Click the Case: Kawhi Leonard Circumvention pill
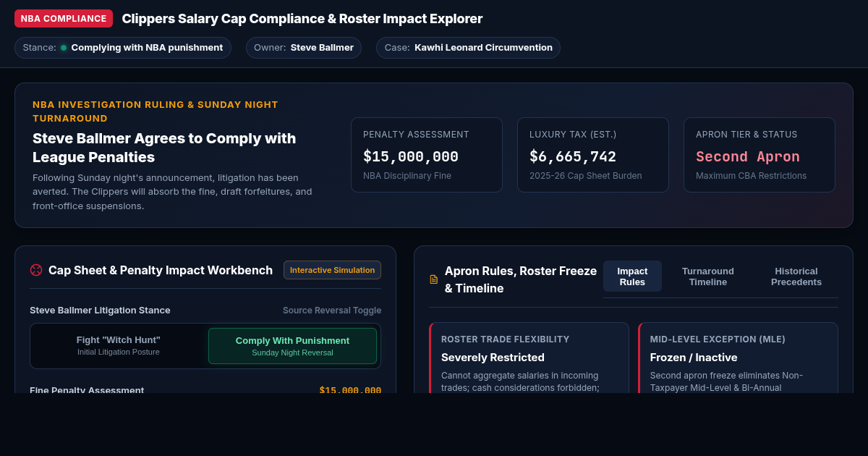 (468, 48)
